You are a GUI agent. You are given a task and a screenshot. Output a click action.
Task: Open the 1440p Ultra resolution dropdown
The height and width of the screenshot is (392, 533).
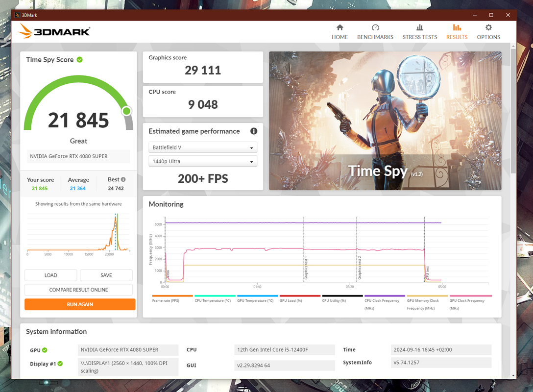203,161
